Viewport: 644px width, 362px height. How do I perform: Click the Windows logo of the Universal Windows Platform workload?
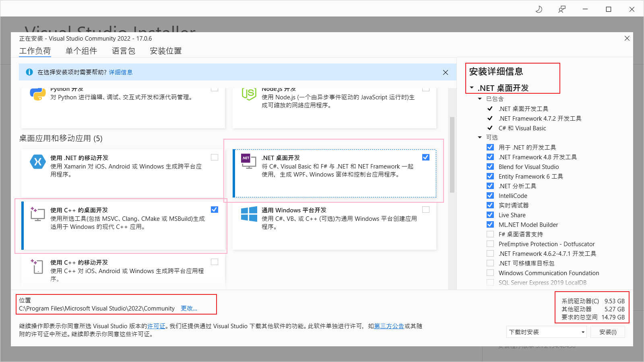249,214
